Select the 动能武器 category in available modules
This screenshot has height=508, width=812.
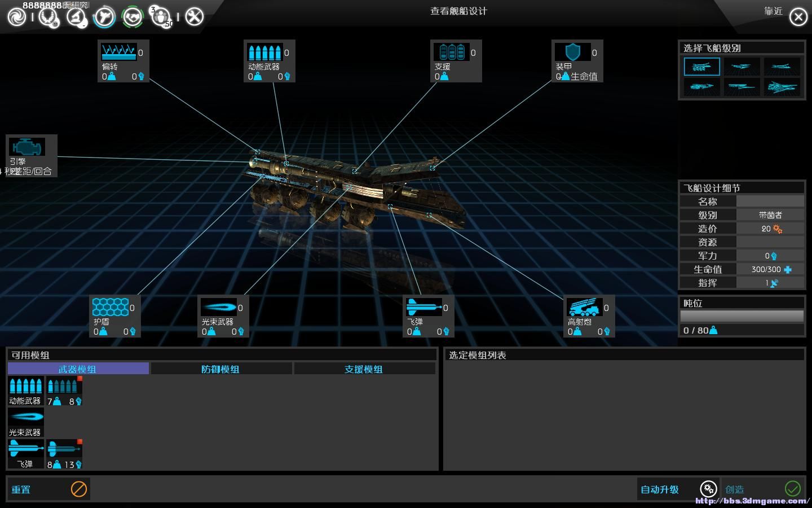click(25, 391)
